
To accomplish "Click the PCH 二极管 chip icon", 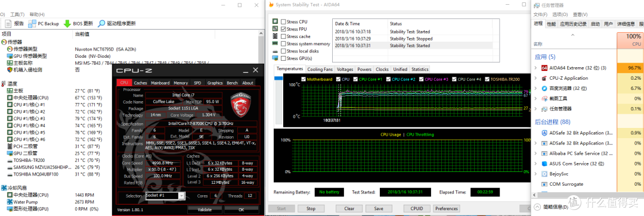I will [10, 146].
